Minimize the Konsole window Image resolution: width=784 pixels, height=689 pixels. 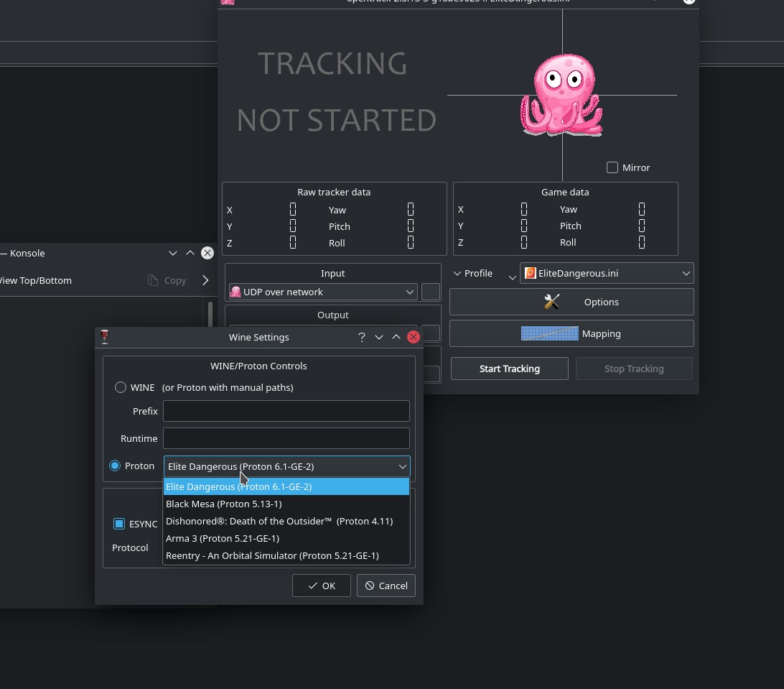173,253
